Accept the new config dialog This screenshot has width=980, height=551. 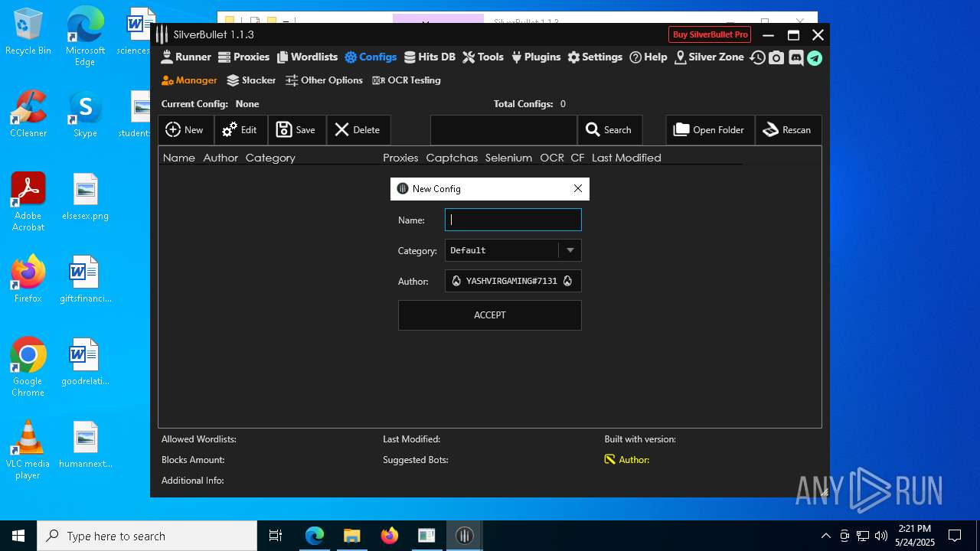tap(490, 315)
